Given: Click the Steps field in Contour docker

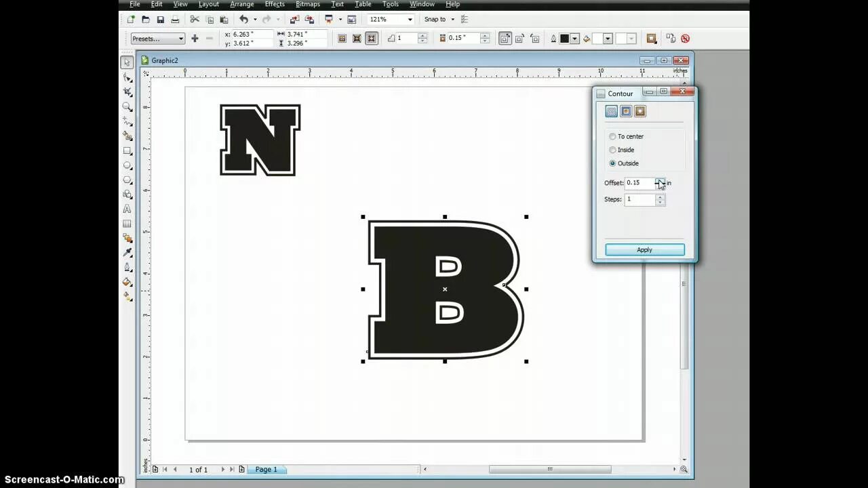Looking at the screenshot, I should tap(639, 199).
